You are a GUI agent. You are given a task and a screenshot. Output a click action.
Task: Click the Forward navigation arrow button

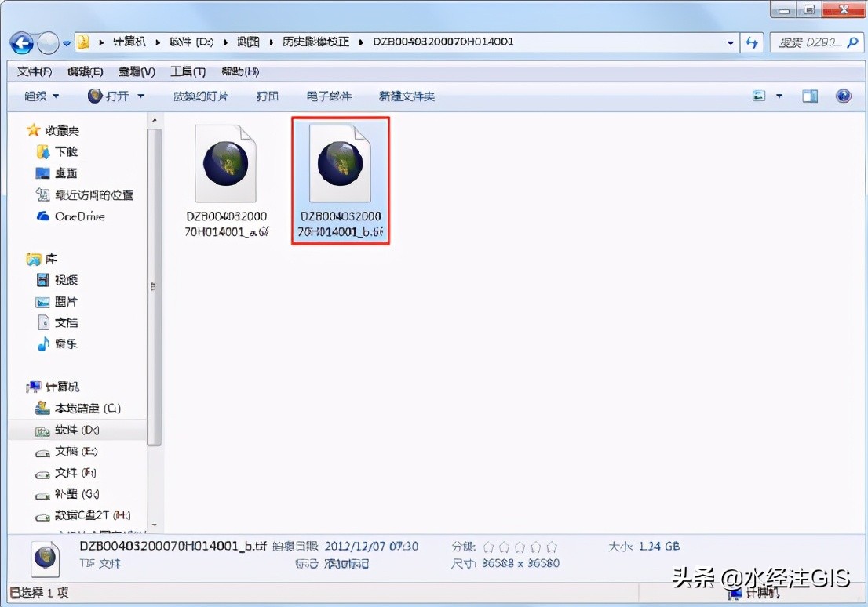pos(48,42)
